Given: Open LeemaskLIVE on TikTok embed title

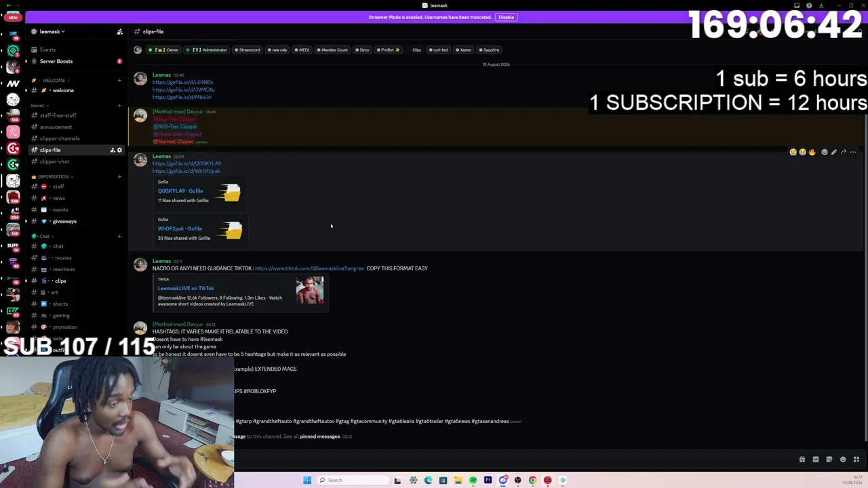Looking at the screenshot, I should [186, 288].
